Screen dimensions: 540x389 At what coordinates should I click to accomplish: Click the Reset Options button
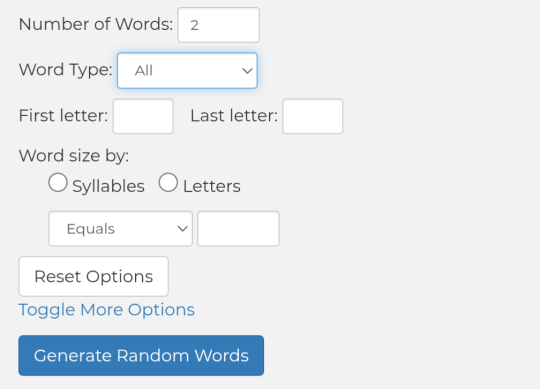[x=93, y=276]
